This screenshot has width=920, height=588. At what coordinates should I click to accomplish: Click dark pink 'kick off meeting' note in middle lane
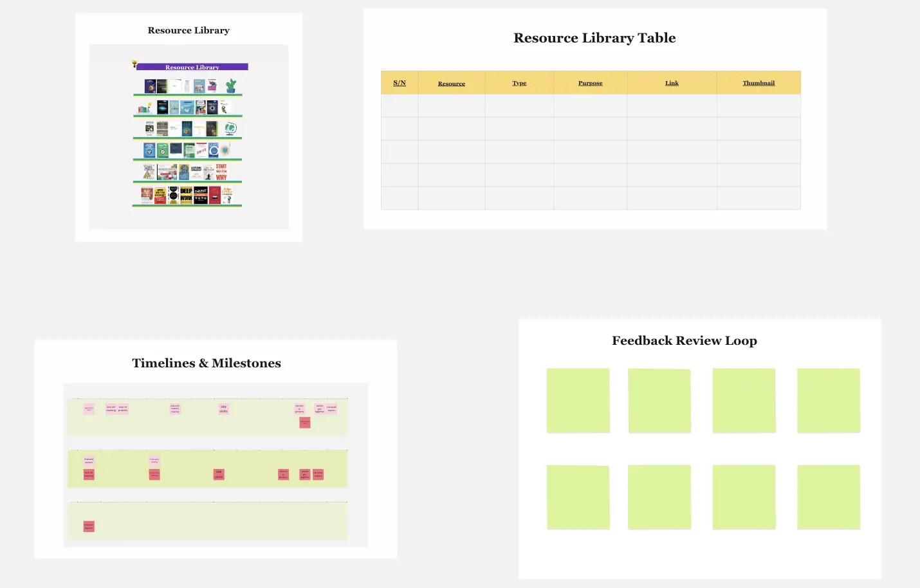tap(89, 474)
